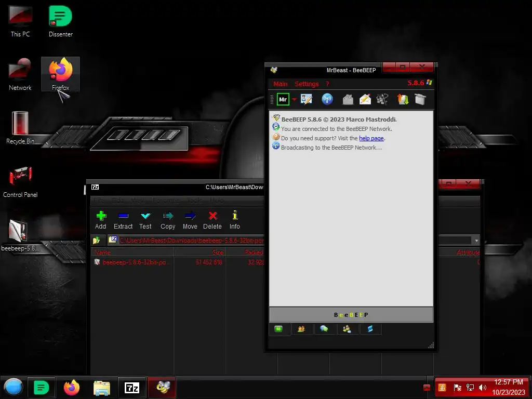Click the gray box icon in BeeBEEP toolbar

pos(420,99)
